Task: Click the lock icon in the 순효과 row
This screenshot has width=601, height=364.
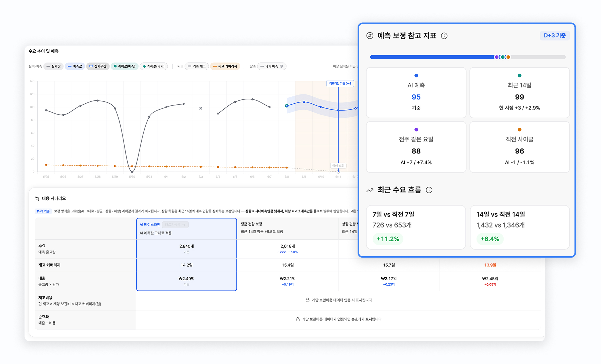Action: pyautogui.click(x=297, y=319)
